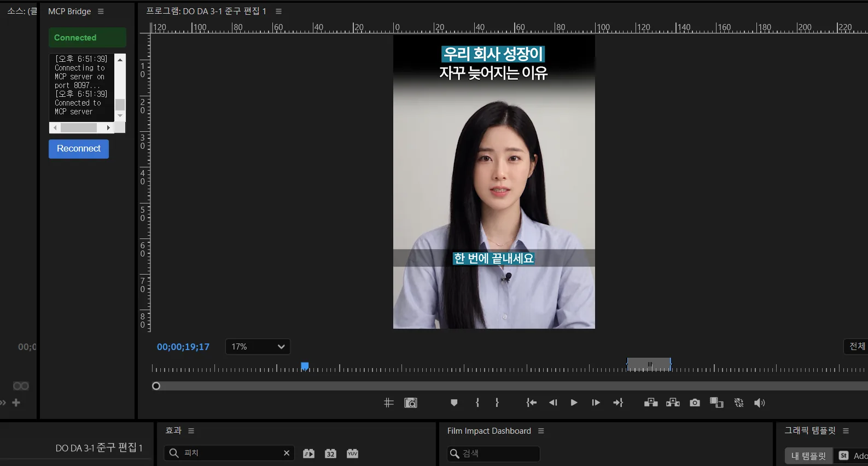Mark Out point in Program Monitor

click(497, 403)
